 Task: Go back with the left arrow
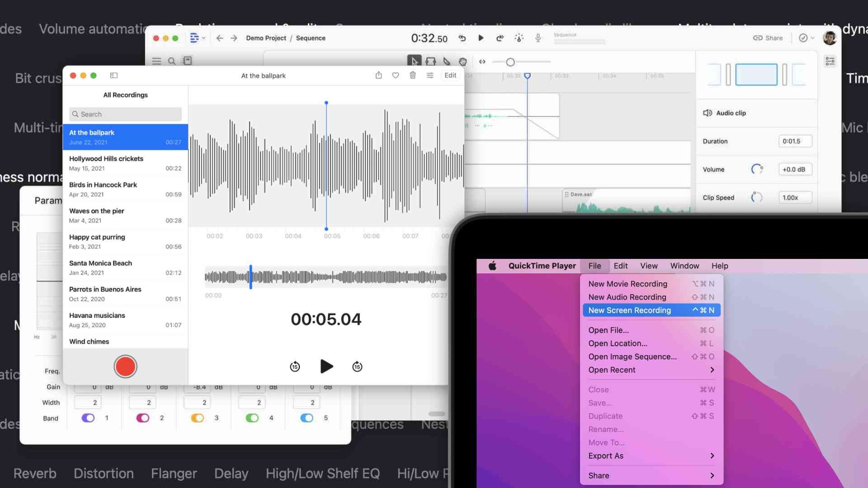point(219,38)
